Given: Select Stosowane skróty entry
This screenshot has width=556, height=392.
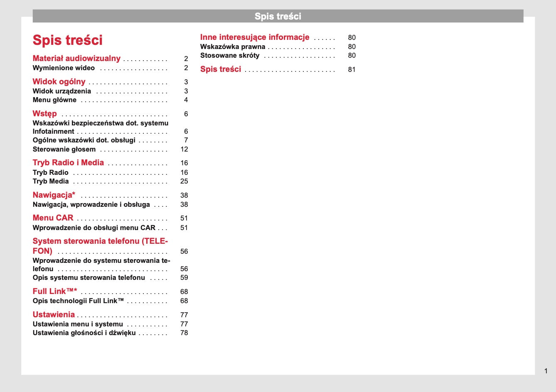Looking at the screenshot, I should pos(230,56).
